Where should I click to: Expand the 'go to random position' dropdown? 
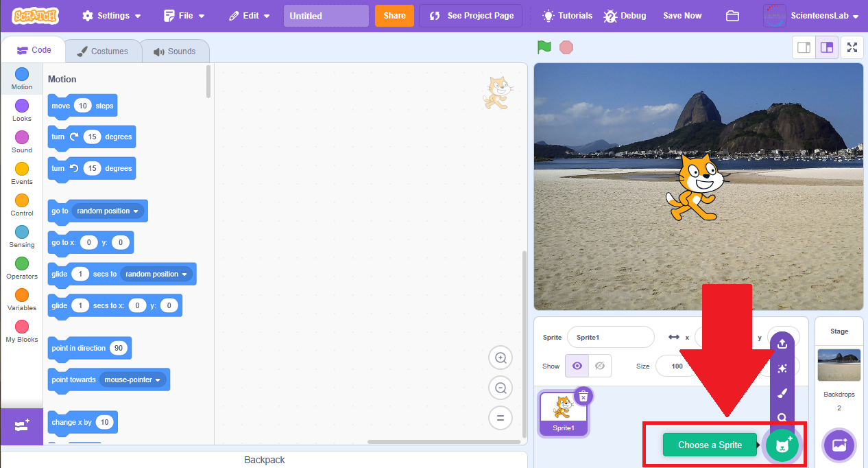coord(136,211)
